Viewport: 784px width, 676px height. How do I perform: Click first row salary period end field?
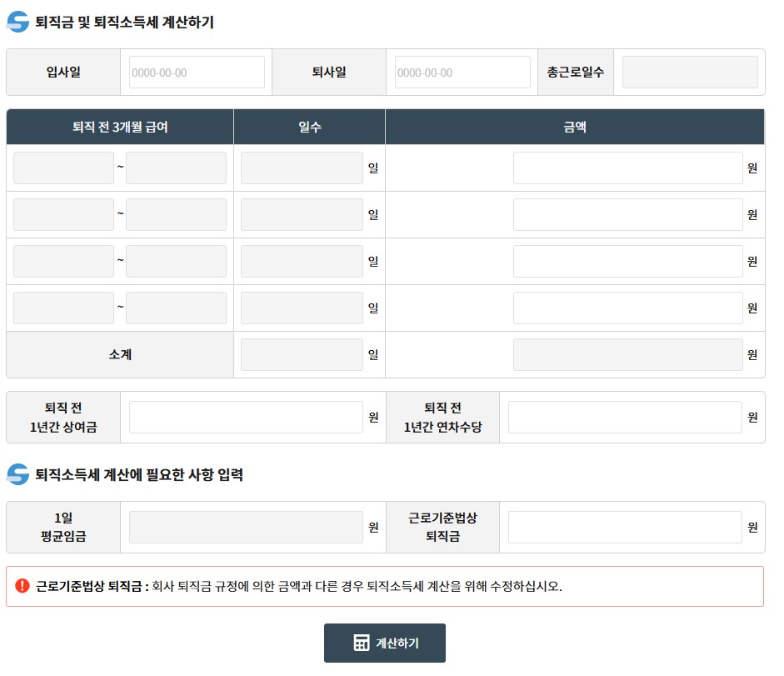point(176,168)
